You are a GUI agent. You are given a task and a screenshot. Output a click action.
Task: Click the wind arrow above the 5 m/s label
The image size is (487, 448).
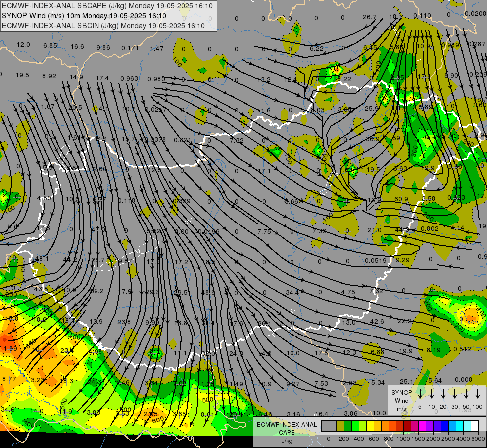tap(420, 393)
